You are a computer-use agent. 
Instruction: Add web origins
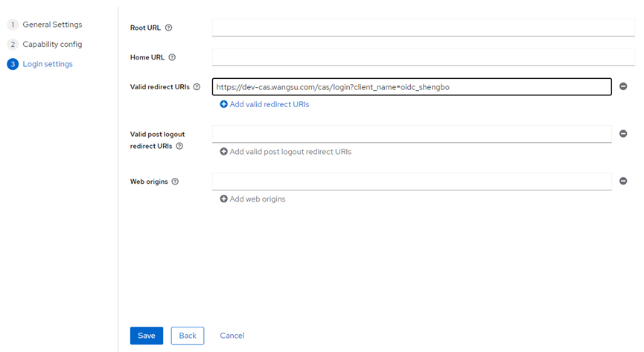(252, 199)
